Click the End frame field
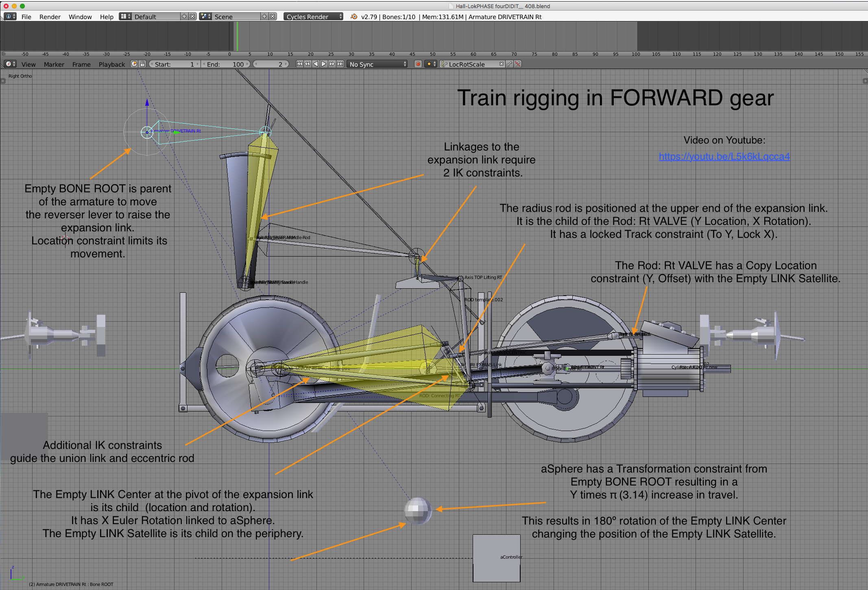868x590 pixels. coord(225,64)
